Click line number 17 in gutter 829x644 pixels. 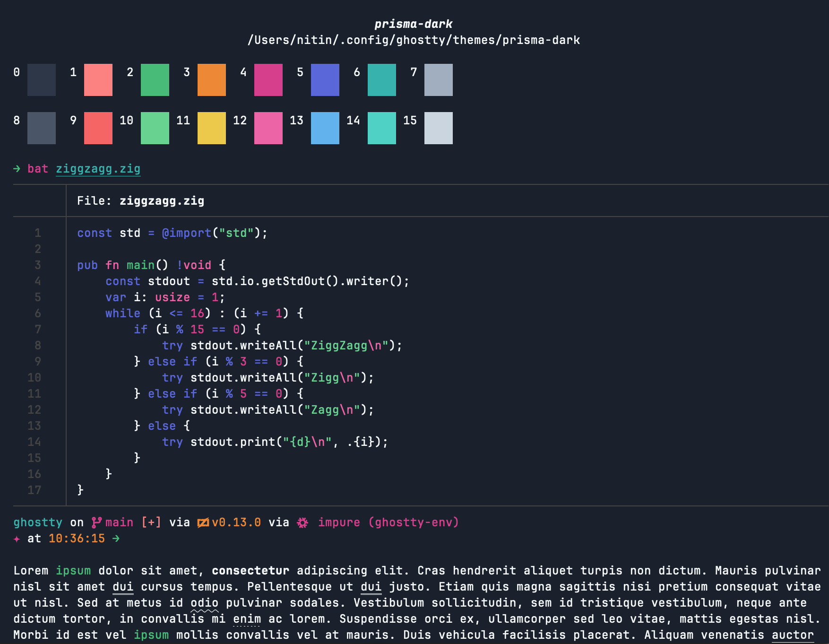(34, 490)
